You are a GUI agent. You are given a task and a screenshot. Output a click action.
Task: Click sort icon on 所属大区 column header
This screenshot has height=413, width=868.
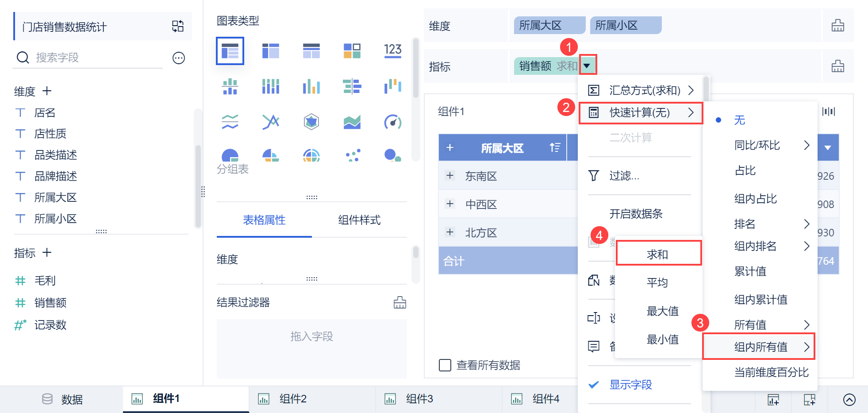(555, 147)
